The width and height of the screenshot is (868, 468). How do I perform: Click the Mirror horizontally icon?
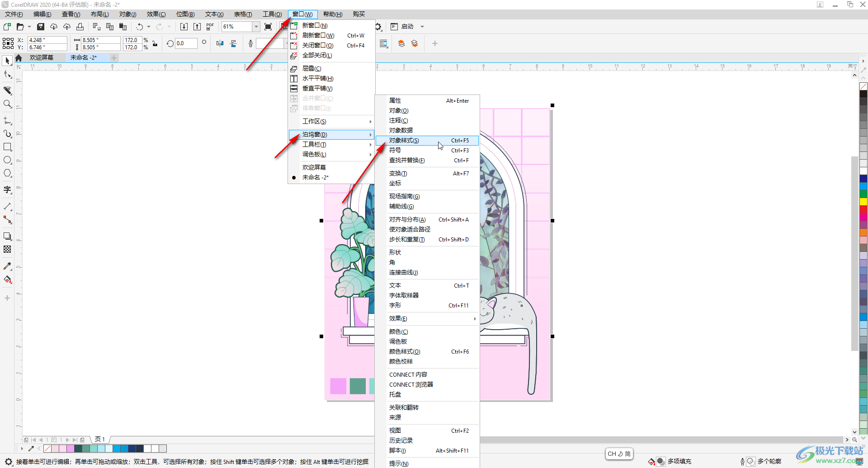pyautogui.click(x=220, y=43)
